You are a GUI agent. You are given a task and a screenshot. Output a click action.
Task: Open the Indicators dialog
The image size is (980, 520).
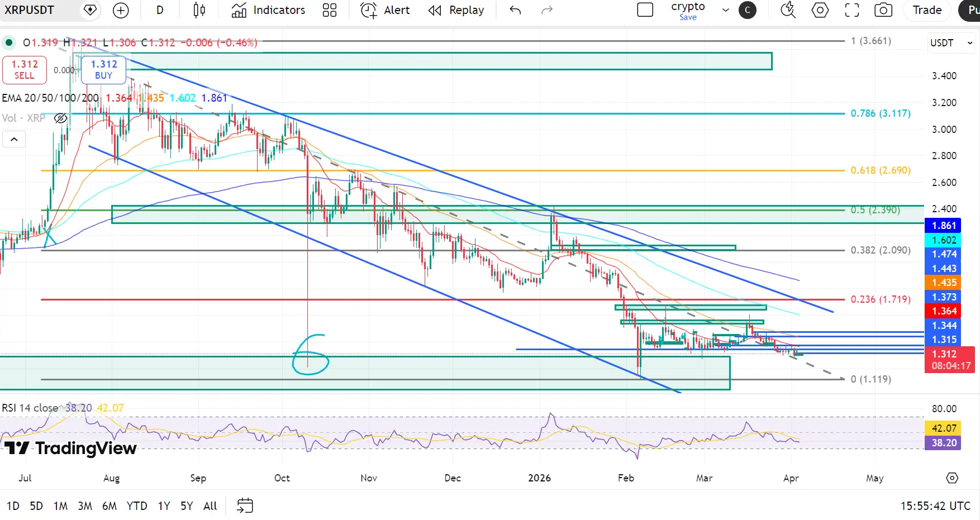pos(269,10)
